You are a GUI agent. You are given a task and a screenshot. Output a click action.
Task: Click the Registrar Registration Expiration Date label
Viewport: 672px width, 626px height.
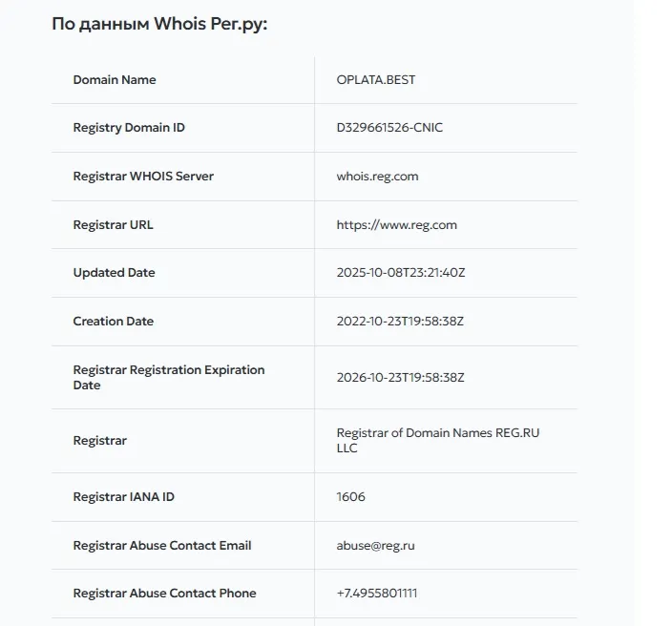pyautogui.click(x=169, y=378)
